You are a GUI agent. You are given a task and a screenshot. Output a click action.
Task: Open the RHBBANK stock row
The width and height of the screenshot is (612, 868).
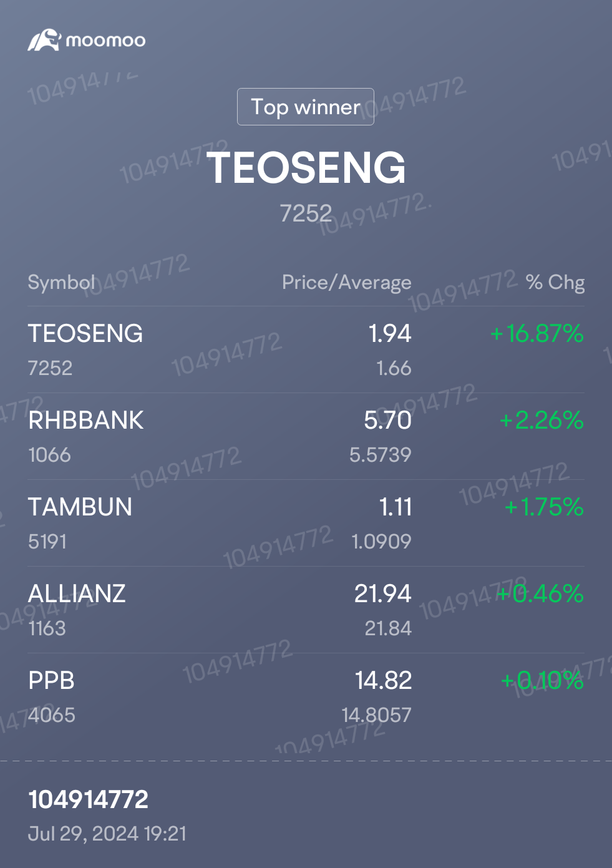coord(306,436)
